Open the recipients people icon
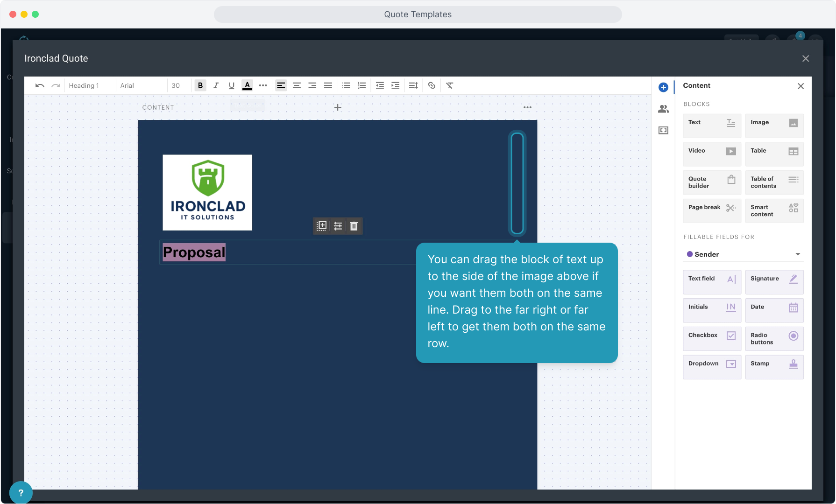 pyautogui.click(x=663, y=109)
